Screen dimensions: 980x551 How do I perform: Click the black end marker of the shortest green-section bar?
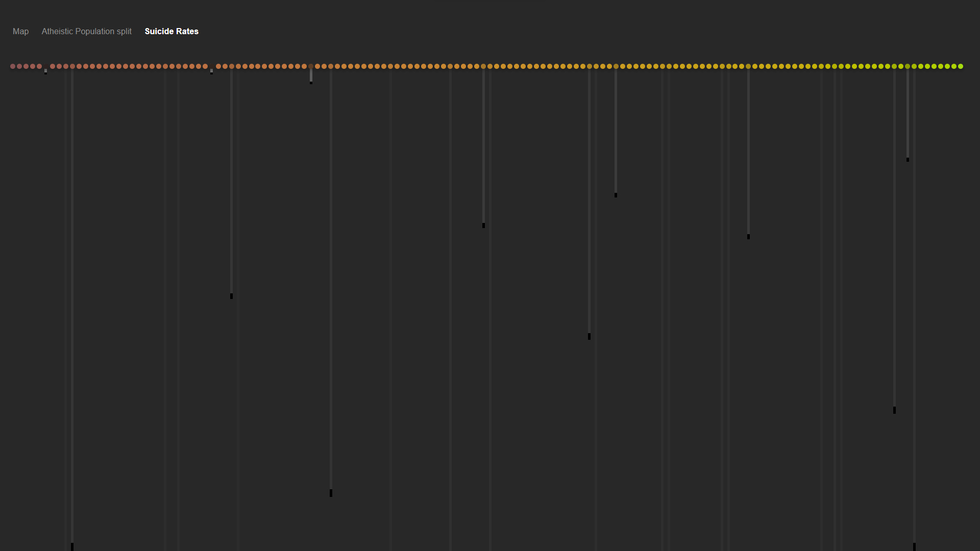pos(908,160)
